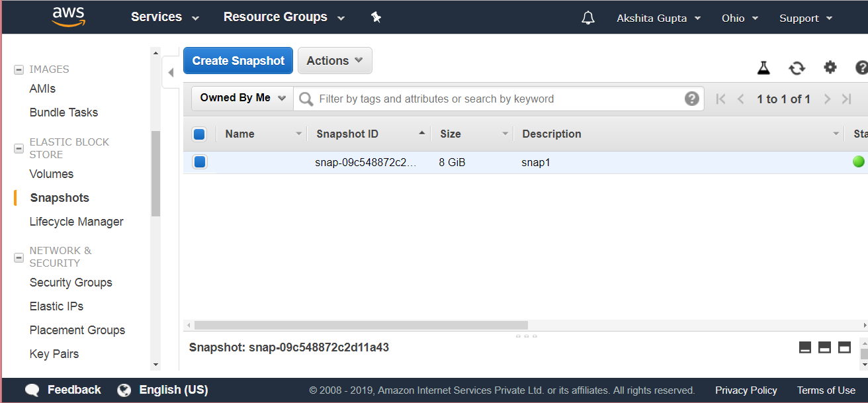This screenshot has height=403, width=868.
Task: Open the Privacy Policy link
Action: 746,390
